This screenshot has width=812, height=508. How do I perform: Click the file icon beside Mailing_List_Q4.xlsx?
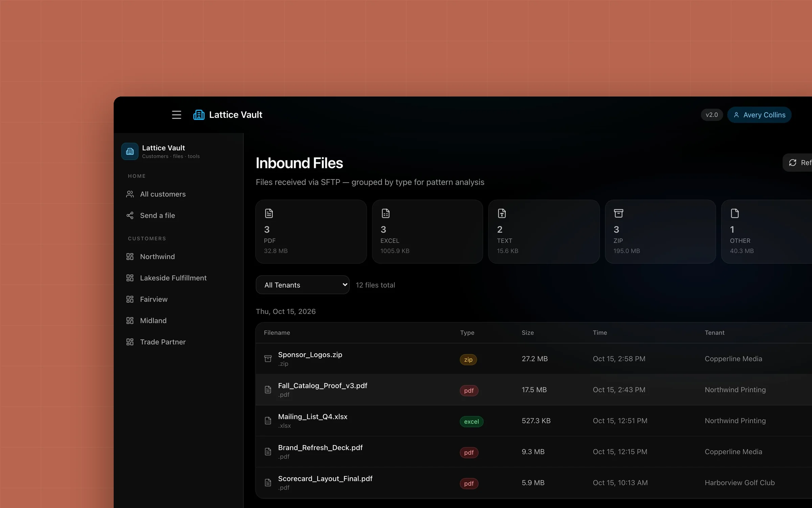point(268,421)
